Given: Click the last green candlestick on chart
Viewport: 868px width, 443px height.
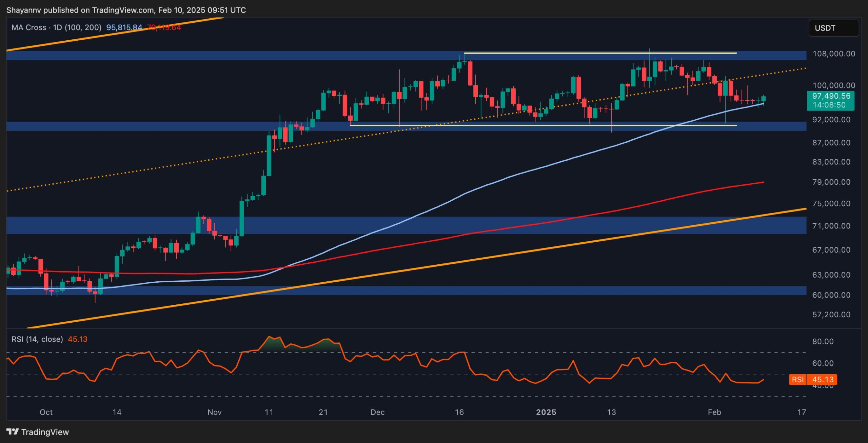Looking at the screenshot, I should point(764,99).
